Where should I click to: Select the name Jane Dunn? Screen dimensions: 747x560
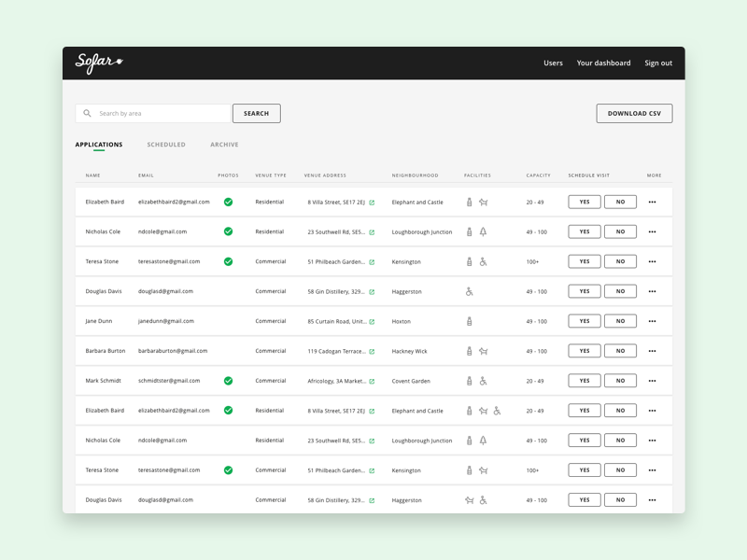coord(99,321)
